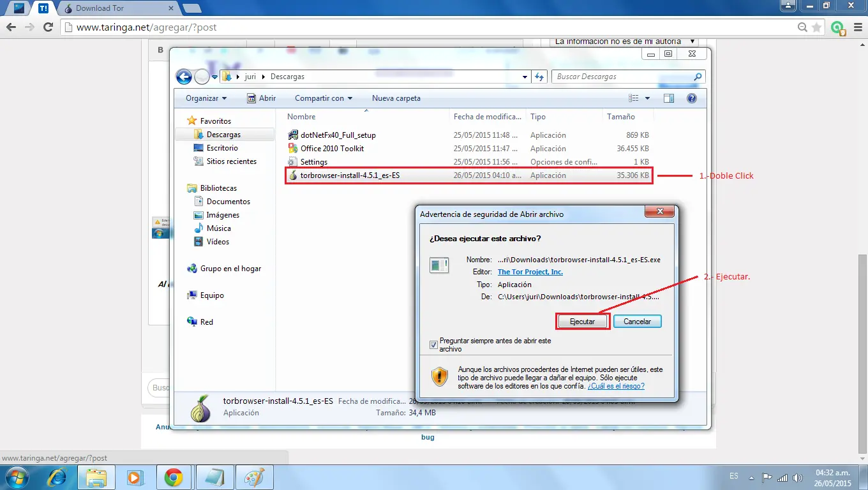This screenshot has height=490, width=868.
Task: Open the Organizar dropdown menu
Action: pos(206,98)
